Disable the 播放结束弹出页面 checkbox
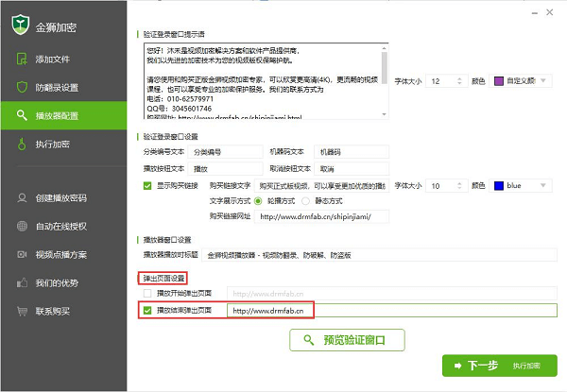 pos(147,311)
